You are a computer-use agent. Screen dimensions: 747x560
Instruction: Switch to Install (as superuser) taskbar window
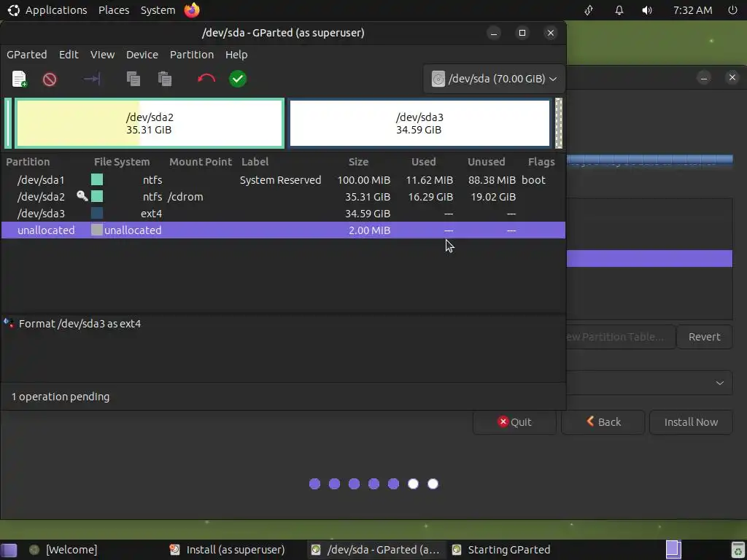[x=228, y=550]
